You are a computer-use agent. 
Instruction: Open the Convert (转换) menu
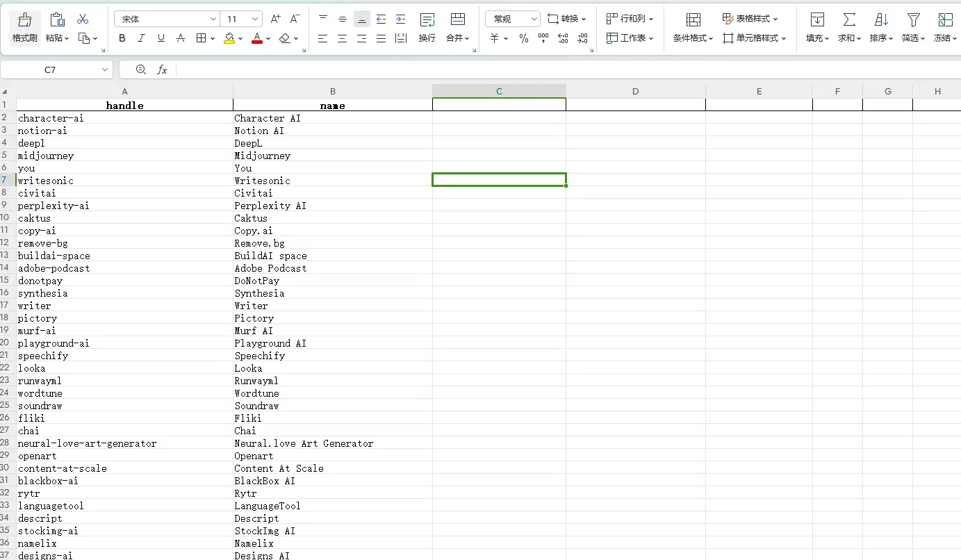567,19
